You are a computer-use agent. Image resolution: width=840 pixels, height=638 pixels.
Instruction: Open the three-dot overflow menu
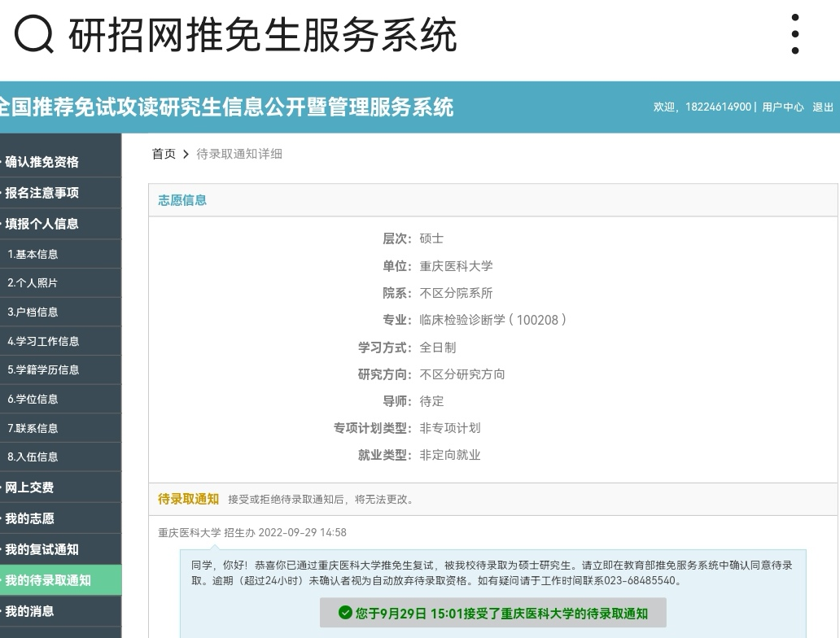[794, 35]
